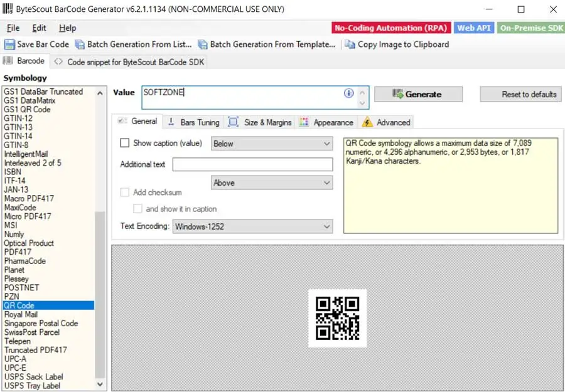The height and width of the screenshot is (392, 565).
Task: Click the Value field spin down arrow
Action: click(x=362, y=103)
